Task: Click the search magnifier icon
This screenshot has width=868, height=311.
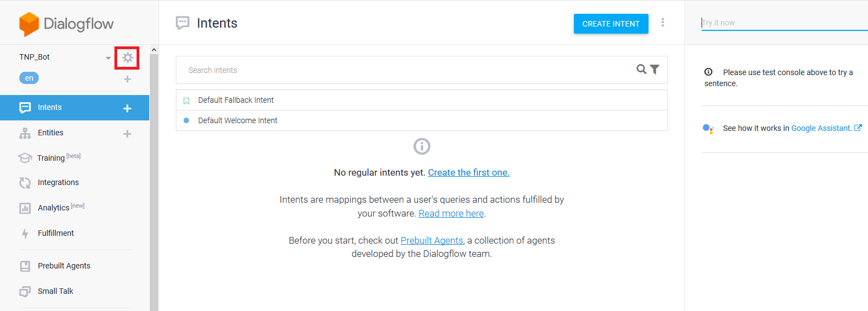Action: coord(641,70)
